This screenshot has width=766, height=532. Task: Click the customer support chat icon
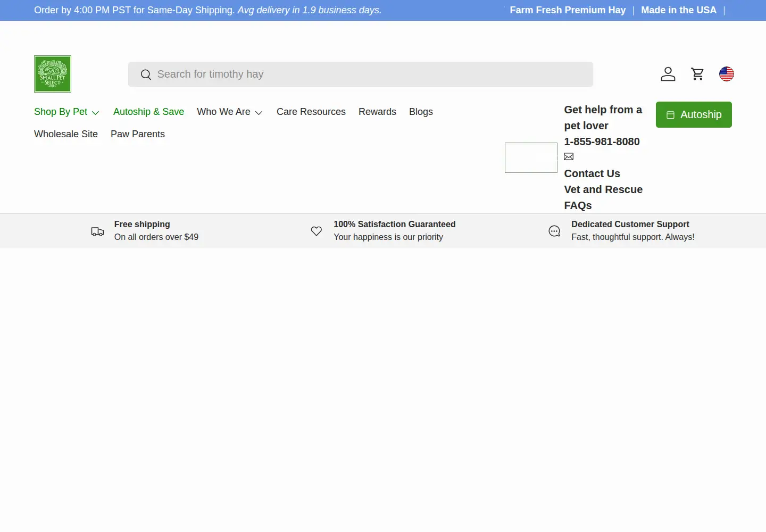point(554,231)
